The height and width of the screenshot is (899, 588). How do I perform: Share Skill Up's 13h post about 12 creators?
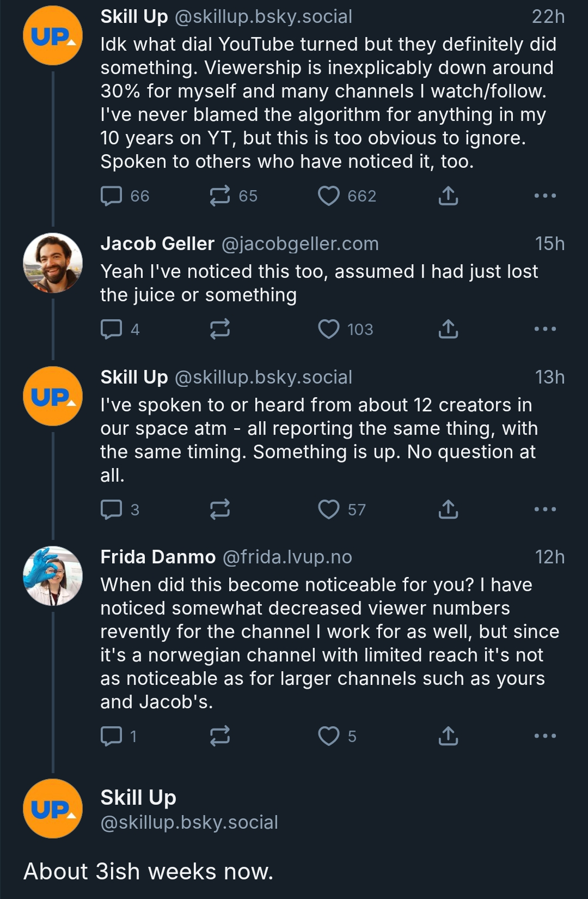click(x=448, y=509)
